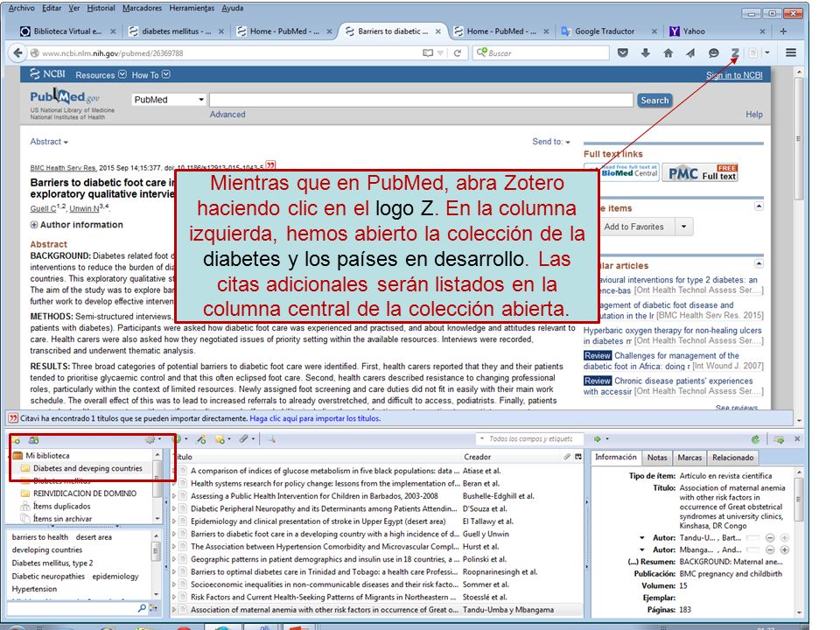This screenshot has height=630, width=840.
Task: Create a new Zotero group
Action: [x=34, y=440]
